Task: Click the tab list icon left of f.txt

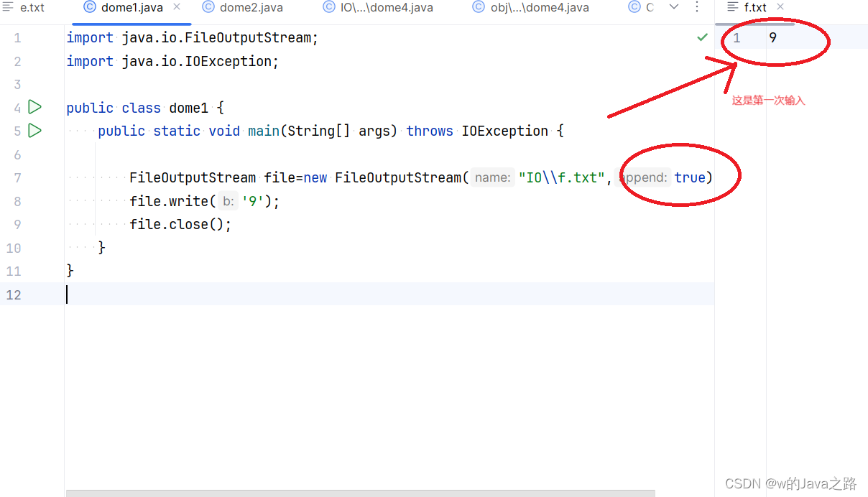Action: (x=734, y=8)
